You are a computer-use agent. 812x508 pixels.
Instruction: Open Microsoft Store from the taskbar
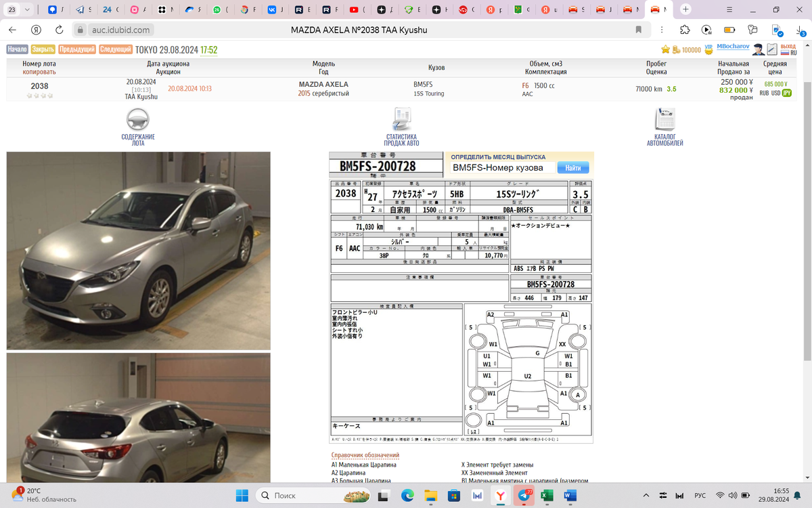(453, 496)
